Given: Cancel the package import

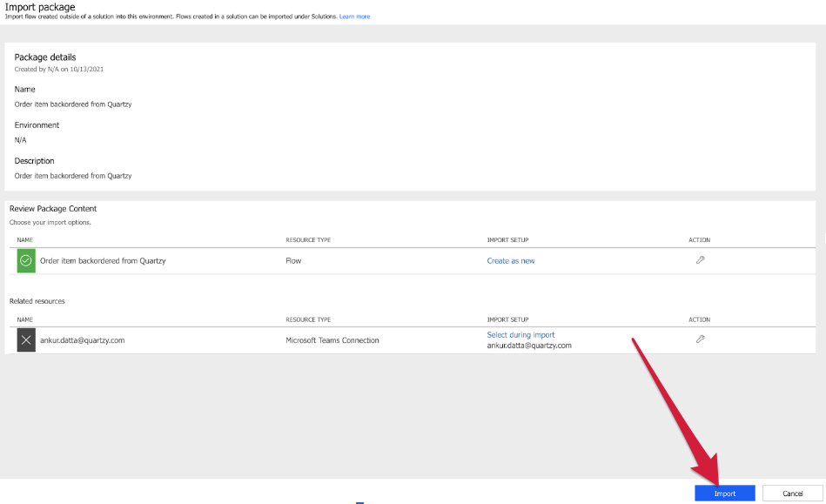Looking at the screenshot, I should click(792, 494).
